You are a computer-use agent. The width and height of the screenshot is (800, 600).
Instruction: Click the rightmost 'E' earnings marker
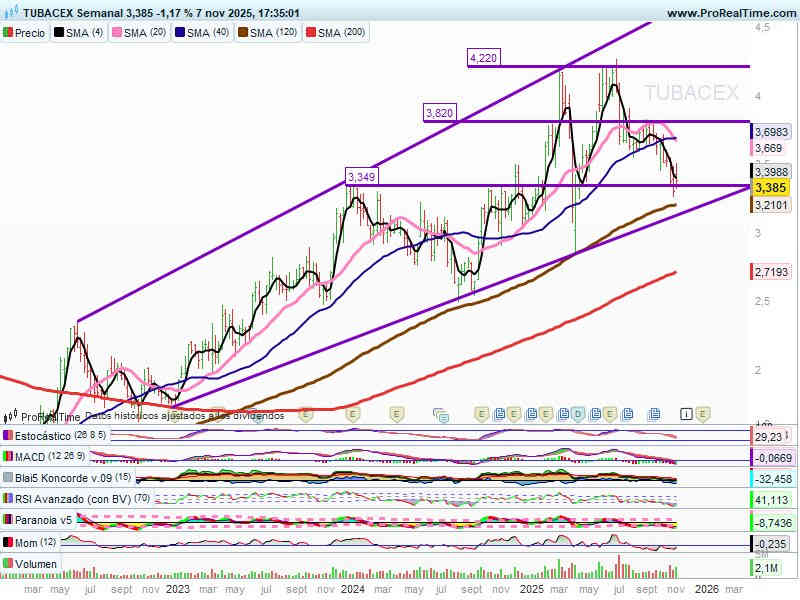coord(703,413)
